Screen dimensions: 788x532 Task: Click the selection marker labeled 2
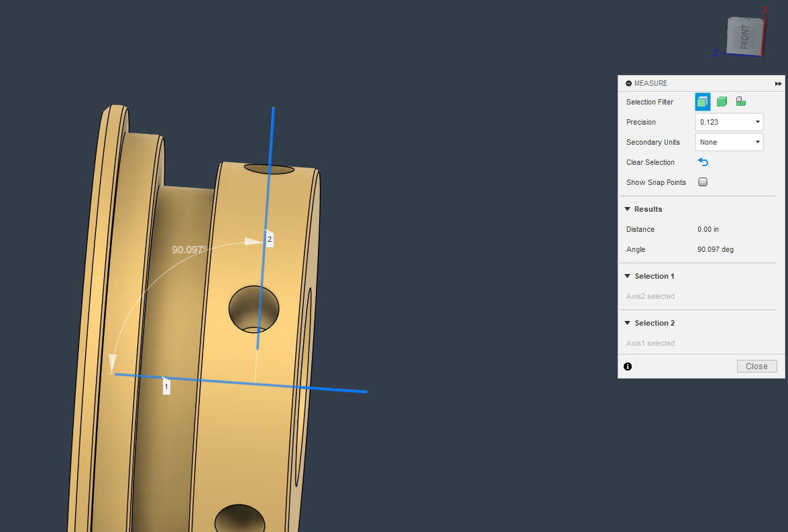coord(270,239)
